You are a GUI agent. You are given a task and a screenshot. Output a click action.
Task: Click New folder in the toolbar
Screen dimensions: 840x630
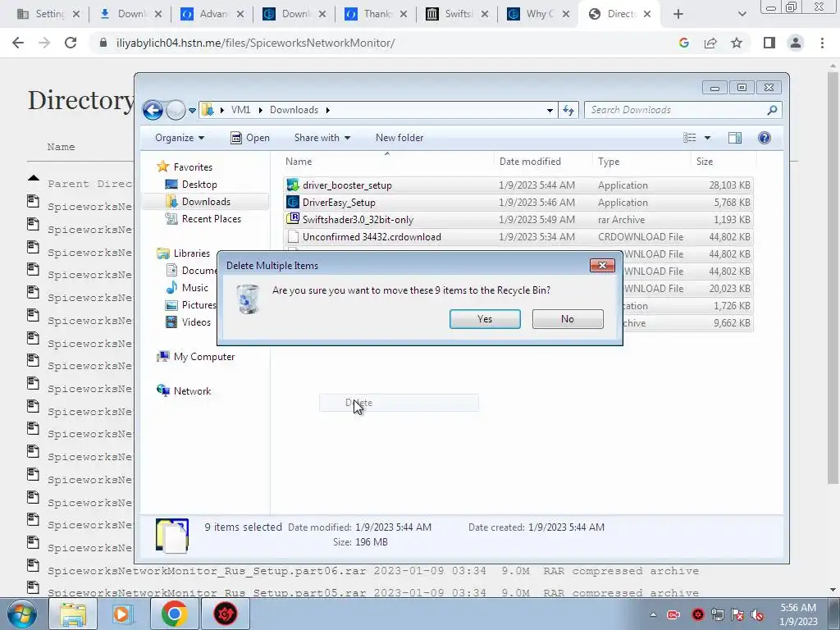pyautogui.click(x=399, y=138)
